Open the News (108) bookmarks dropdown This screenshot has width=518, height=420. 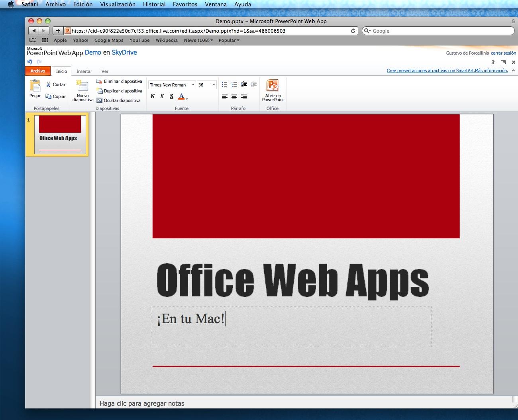pos(198,40)
